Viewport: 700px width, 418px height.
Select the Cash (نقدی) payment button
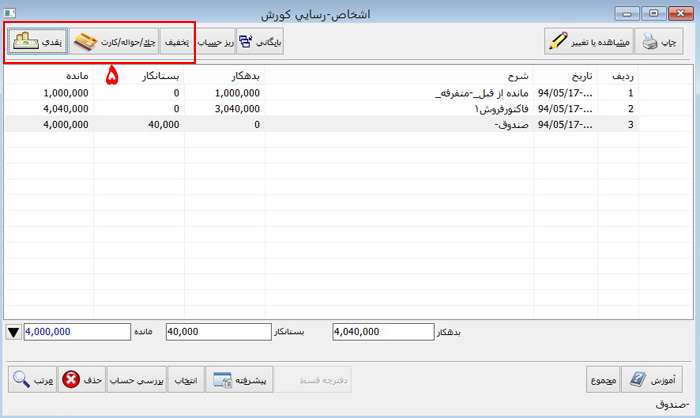(37, 42)
